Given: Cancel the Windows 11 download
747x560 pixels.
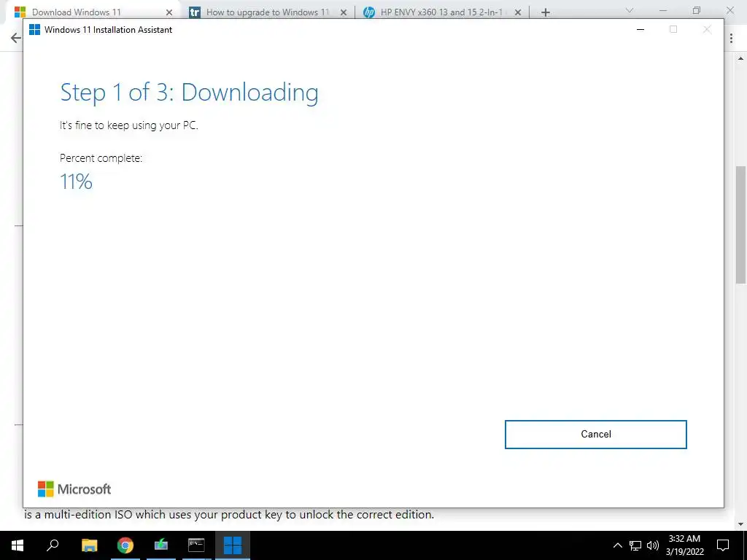Looking at the screenshot, I should pyautogui.click(x=595, y=435).
